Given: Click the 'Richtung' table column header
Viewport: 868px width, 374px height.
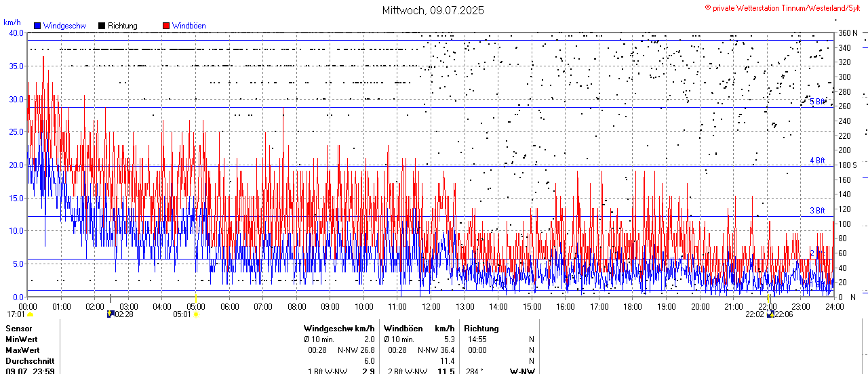Looking at the screenshot, I should click(481, 328).
